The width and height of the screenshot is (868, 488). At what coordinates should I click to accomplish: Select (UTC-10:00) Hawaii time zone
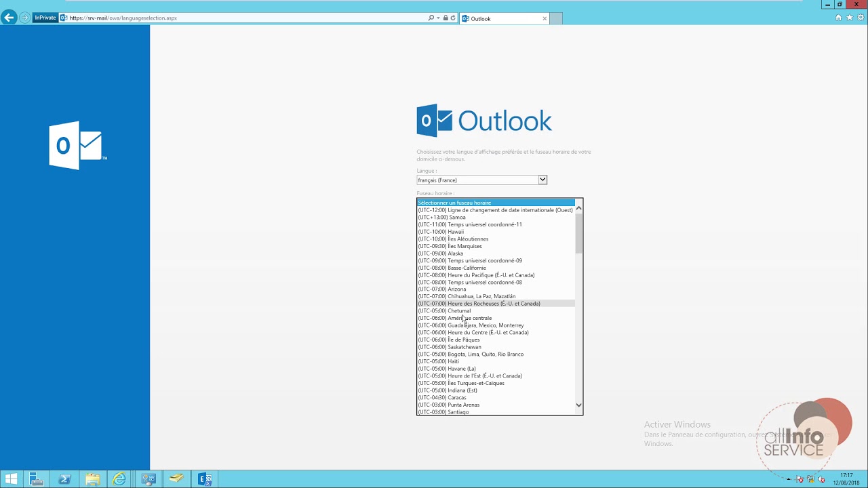pos(495,232)
